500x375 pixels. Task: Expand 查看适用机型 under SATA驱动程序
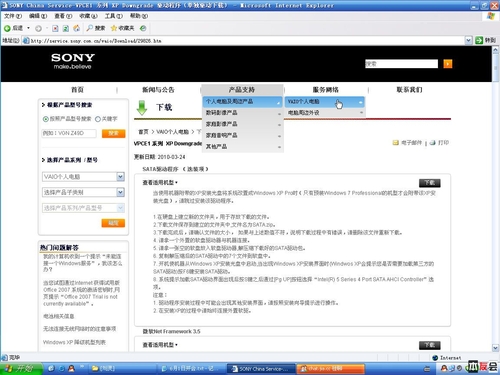point(160,183)
